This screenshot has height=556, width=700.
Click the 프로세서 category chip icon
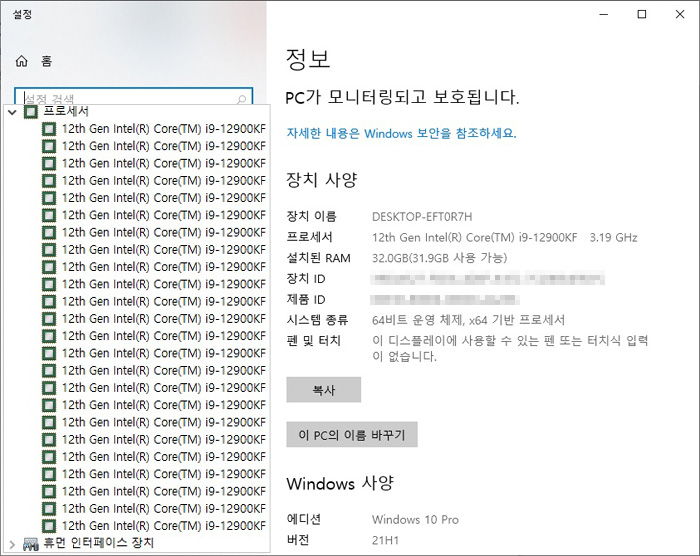click(x=31, y=112)
